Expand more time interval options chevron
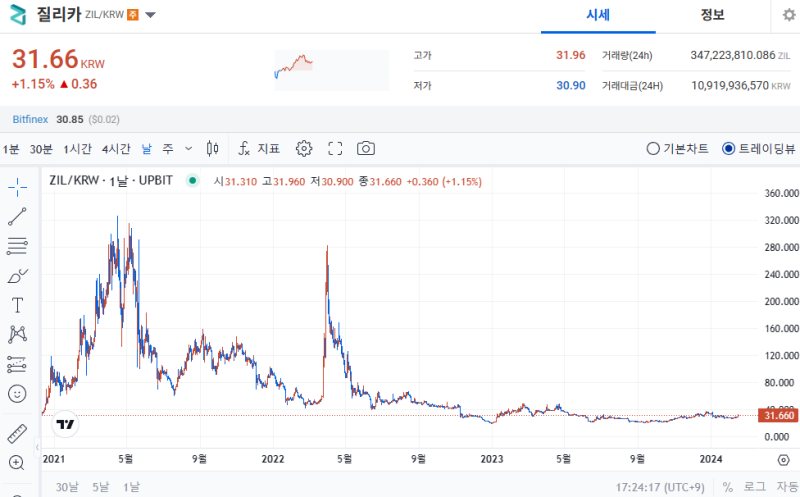 (x=188, y=148)
